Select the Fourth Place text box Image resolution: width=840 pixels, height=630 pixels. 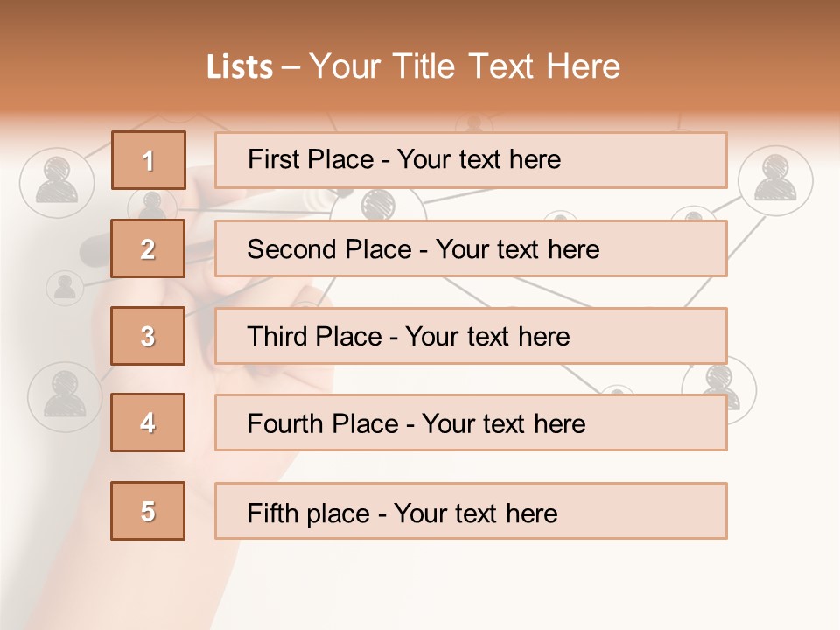pos(471,423)
